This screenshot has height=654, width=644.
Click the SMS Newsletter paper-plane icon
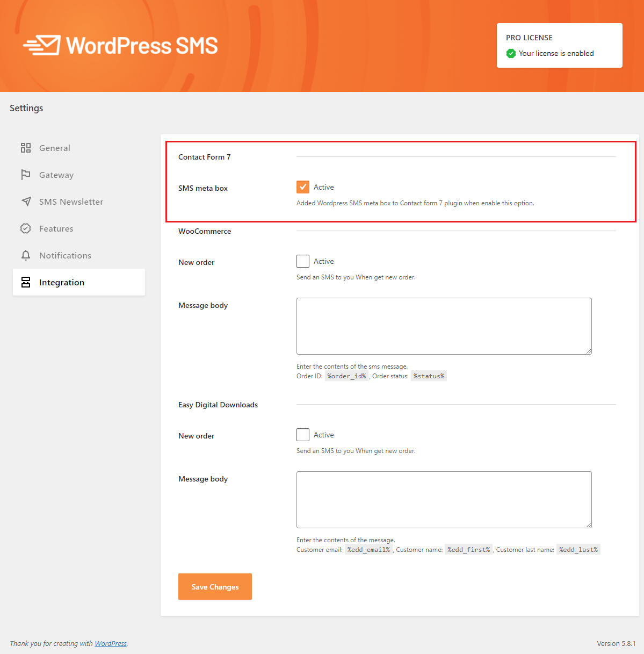click(26, 202)
